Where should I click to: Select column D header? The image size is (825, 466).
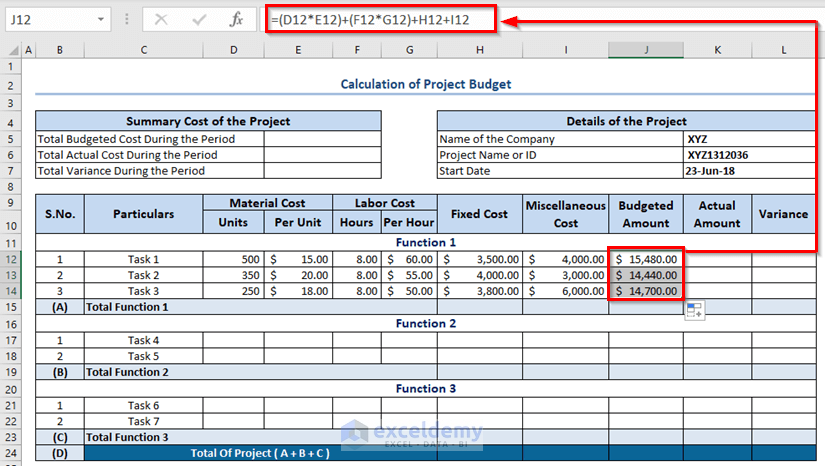[x=234, y=50]
